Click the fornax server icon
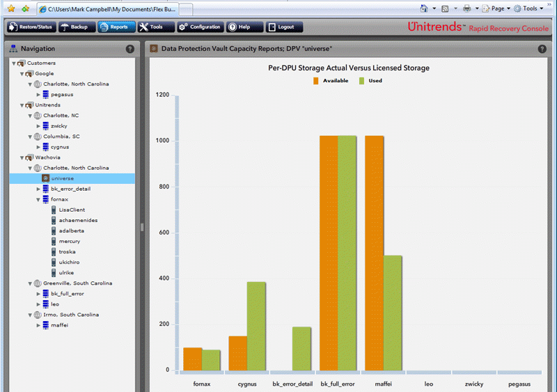The width and height of the screenshot is (557, 392). click(x=46, y=199)
